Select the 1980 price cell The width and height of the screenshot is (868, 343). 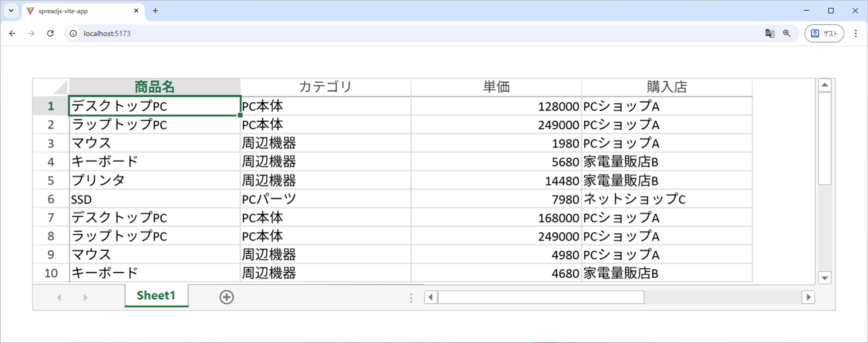point(496,143)
